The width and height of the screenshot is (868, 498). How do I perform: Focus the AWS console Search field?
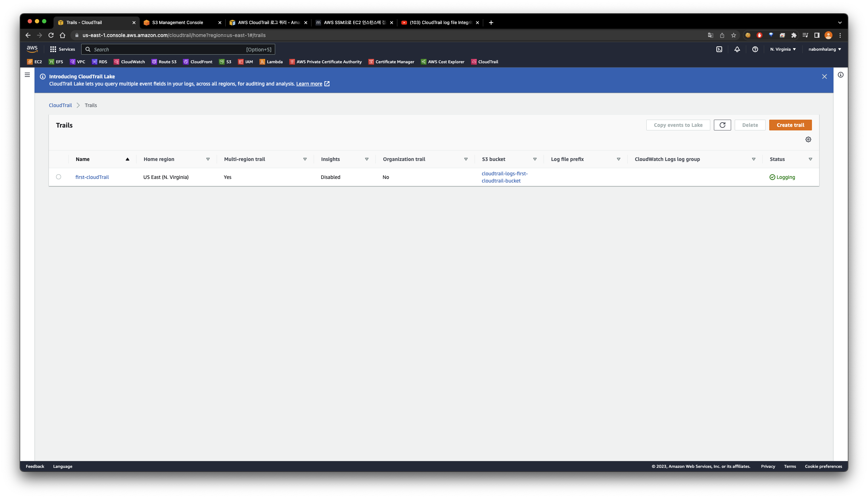point(178,49)
